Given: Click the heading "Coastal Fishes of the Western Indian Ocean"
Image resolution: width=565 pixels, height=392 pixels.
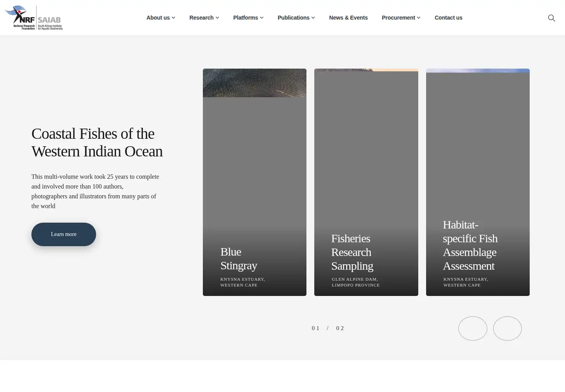Looking at the screenshot, I should pyautogui.click(x=97, y=143).
